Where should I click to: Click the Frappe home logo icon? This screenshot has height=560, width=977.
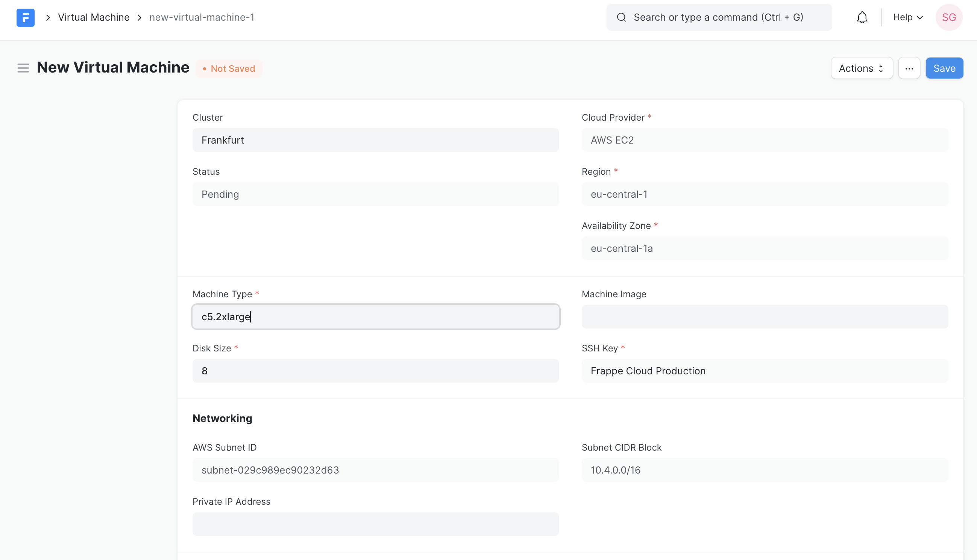click(x=26, y=17)
